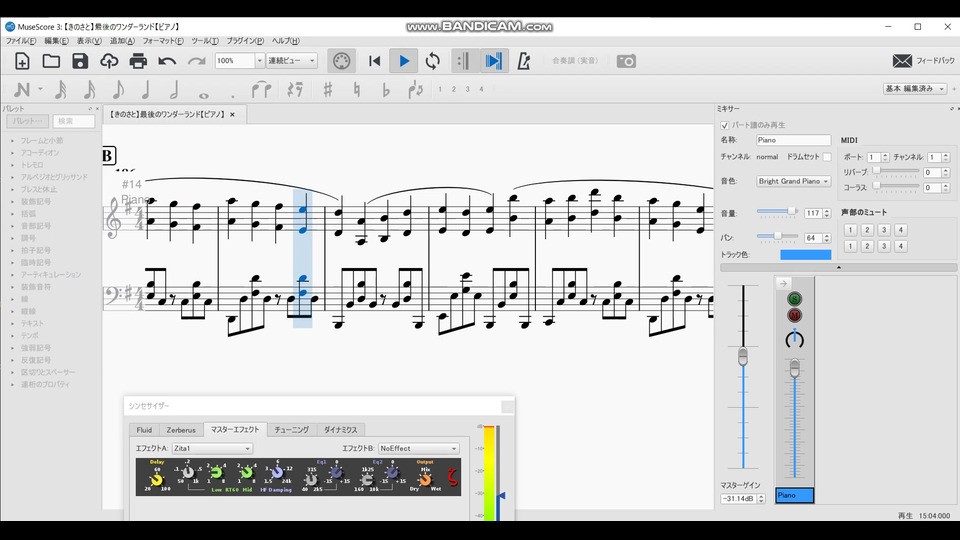Open the エフェクトB NoEffect dropdown
Screen dimensions: 960x540
[418, 448]
